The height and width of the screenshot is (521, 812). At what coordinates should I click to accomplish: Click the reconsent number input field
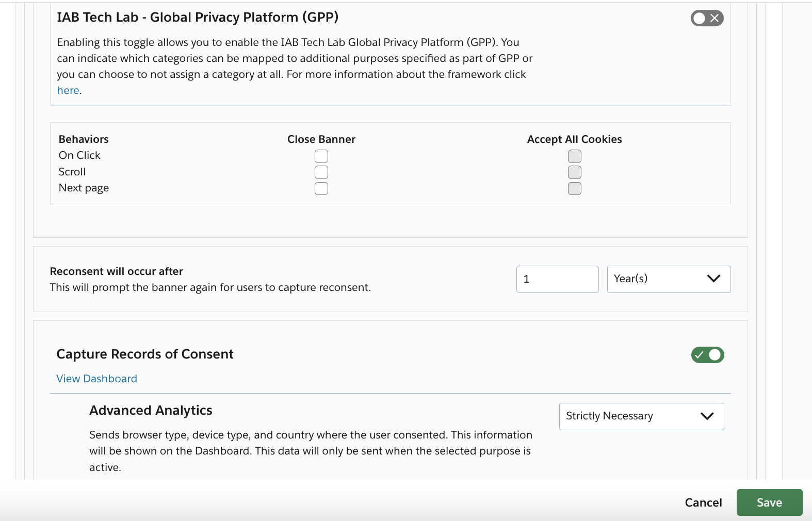[557, 279]
